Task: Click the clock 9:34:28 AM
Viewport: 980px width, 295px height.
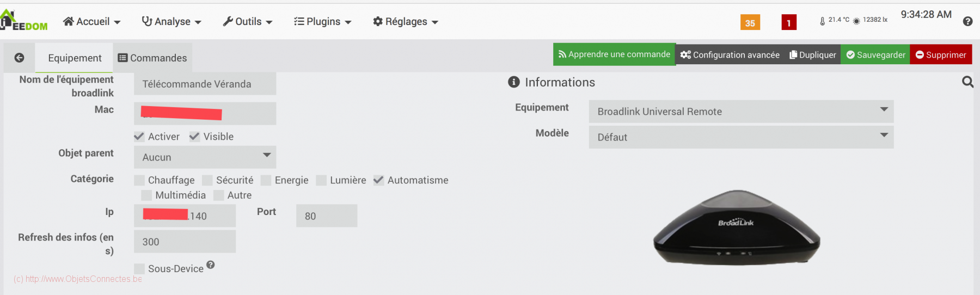Action: [926, 15]
